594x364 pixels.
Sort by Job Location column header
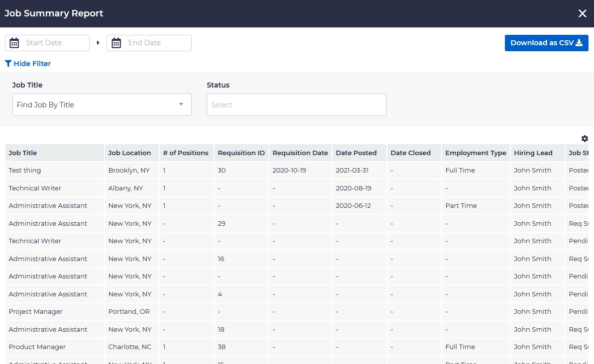[129, 153]
